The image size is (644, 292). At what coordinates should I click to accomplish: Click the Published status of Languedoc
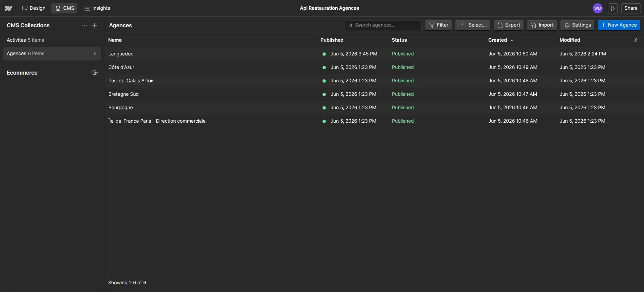coord(403,54)
